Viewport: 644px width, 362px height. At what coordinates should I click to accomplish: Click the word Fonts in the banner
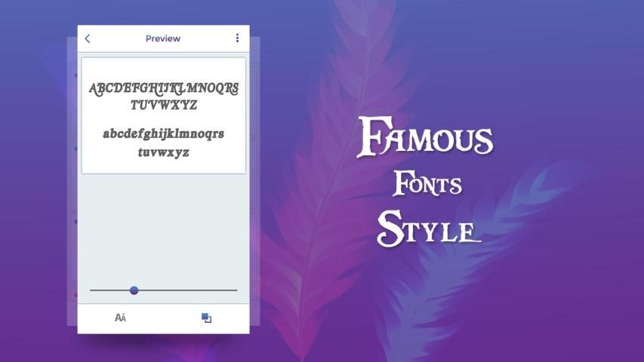point(427,183)
